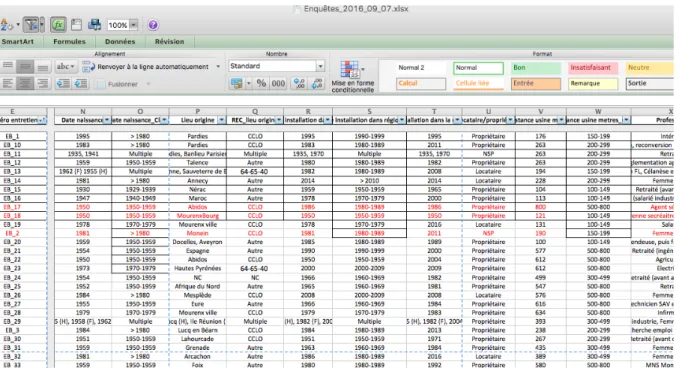
Task: Open the media browser icon
Action: [94, 25]
